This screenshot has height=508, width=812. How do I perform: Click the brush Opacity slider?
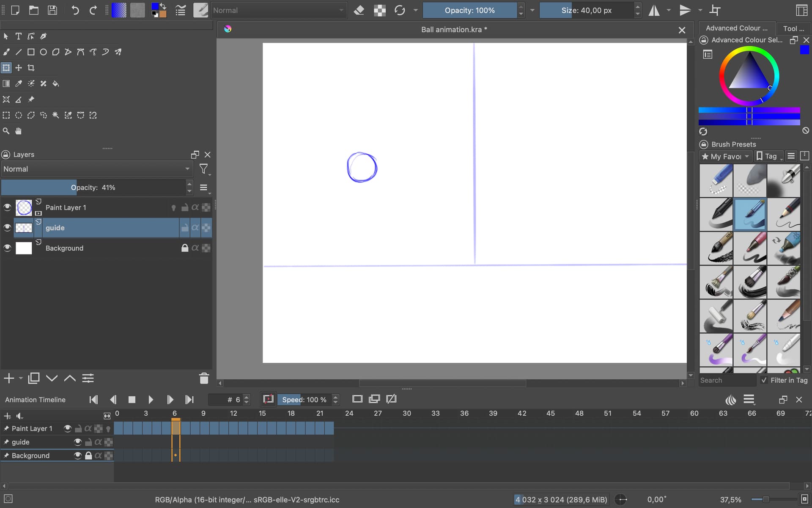coord(469,10)
